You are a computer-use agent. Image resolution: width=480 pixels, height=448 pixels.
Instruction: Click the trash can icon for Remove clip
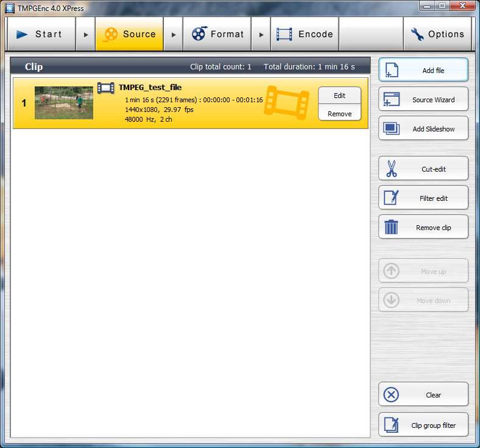391,227
